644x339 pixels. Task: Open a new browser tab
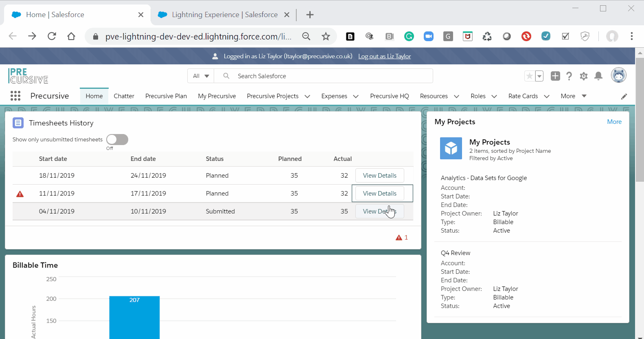pyautogui.click(x=310, y=15)
